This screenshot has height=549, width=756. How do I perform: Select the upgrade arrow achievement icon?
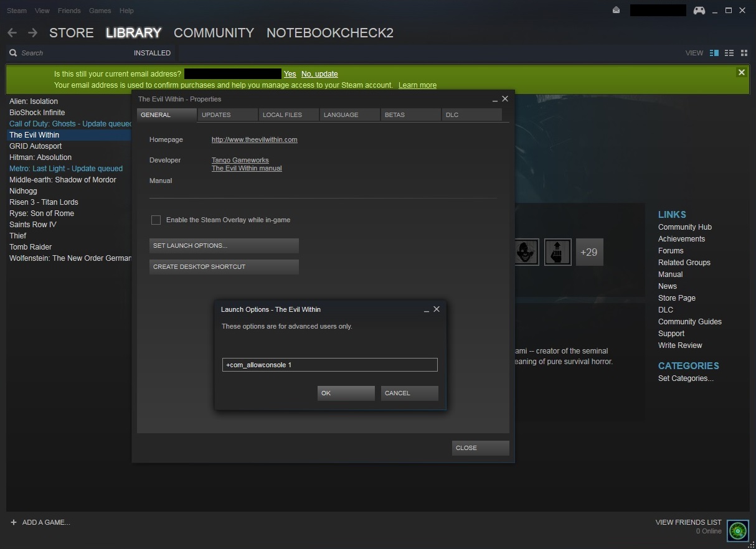click(x=558, y=252)
